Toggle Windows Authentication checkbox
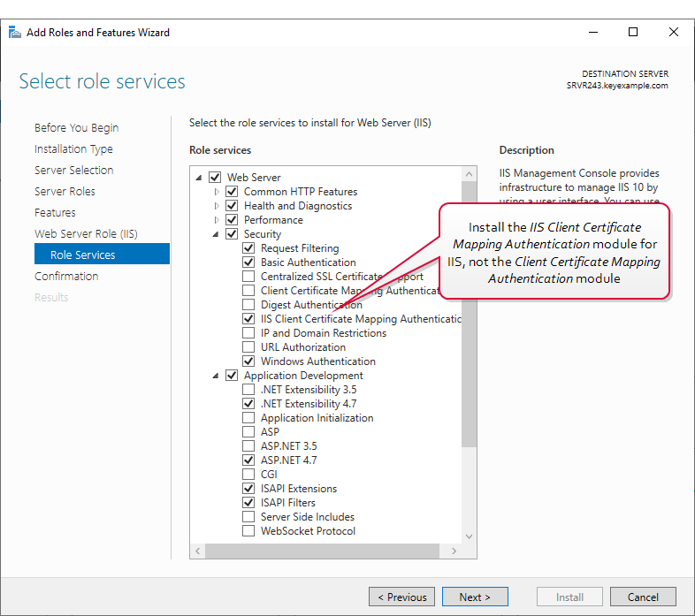This screenshot has height=616, width=695. pos(248,361)
